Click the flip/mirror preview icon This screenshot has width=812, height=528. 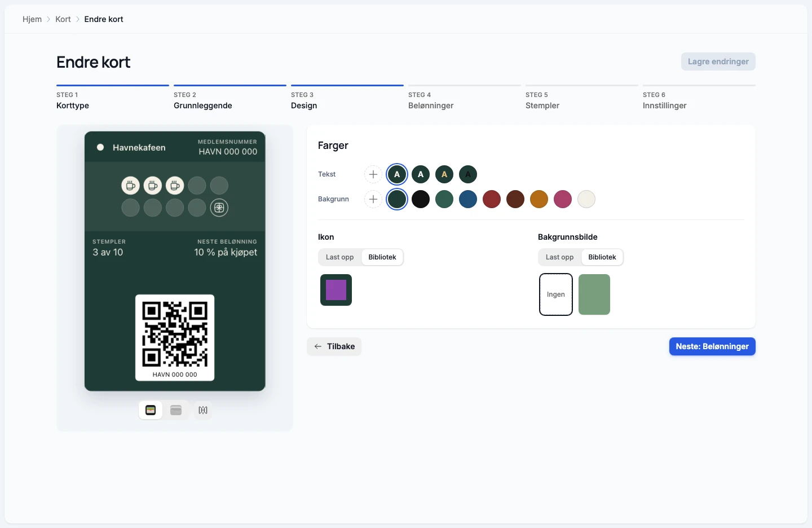point(203,410)
